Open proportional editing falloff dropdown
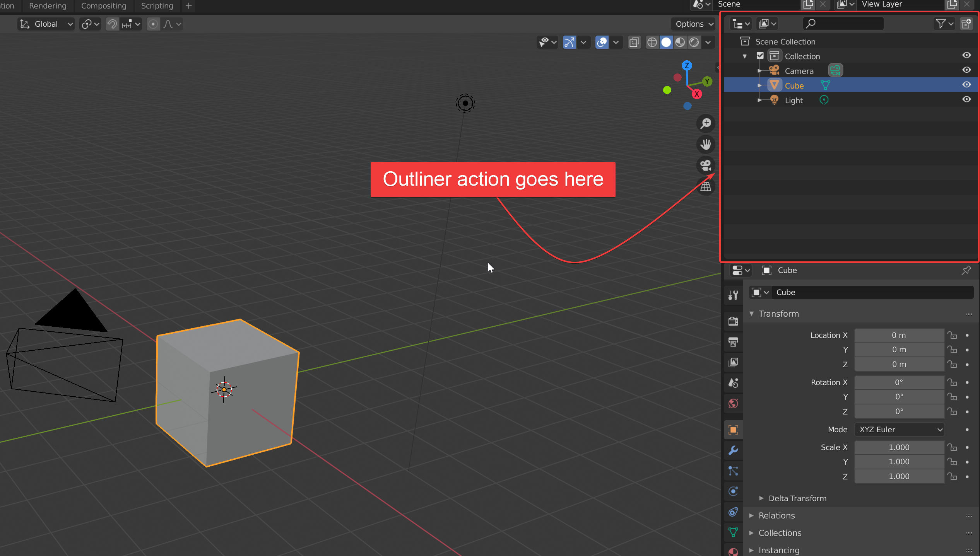980x556 pixels. click(172, 24)
